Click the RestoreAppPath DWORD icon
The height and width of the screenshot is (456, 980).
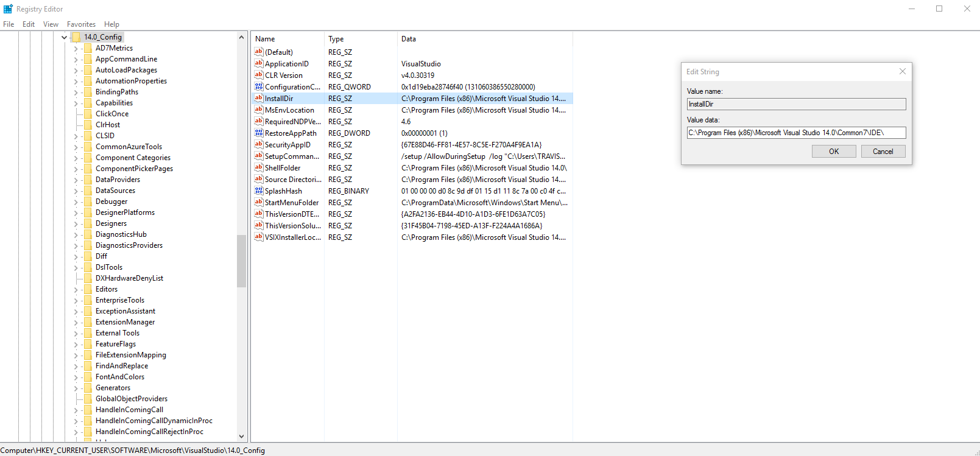click(x=259, y=133)
